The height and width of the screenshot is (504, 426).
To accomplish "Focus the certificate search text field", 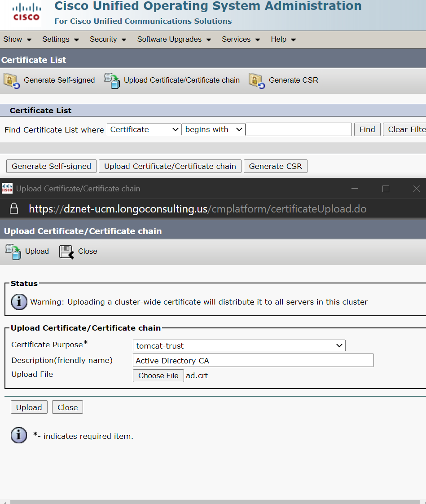I will [299, 129].
